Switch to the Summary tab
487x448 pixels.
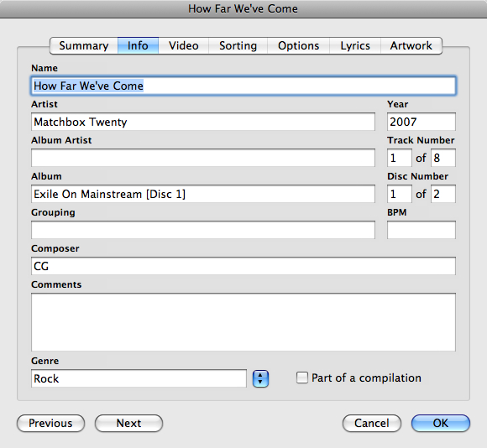(84, 45)
